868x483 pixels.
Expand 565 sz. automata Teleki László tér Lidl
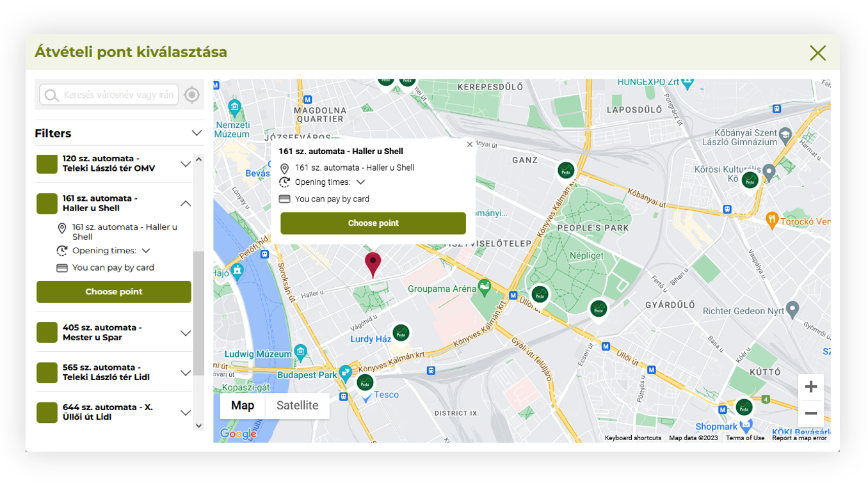point(186,372)
